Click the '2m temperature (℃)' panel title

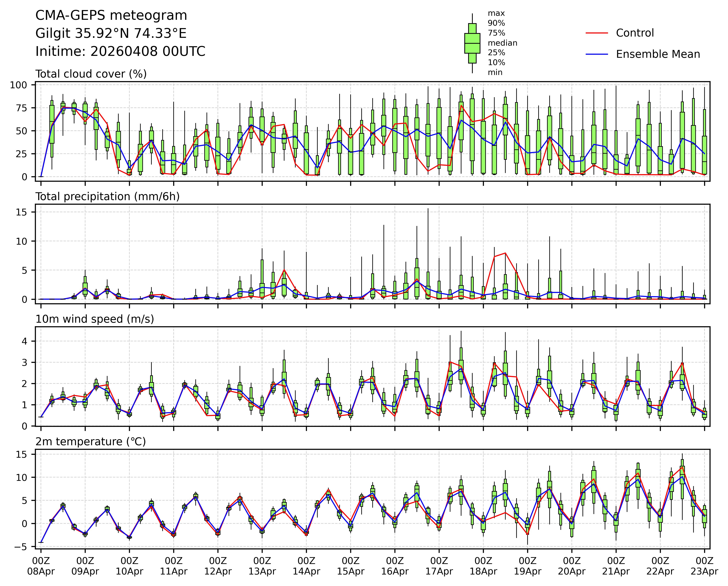click(91, 442)
